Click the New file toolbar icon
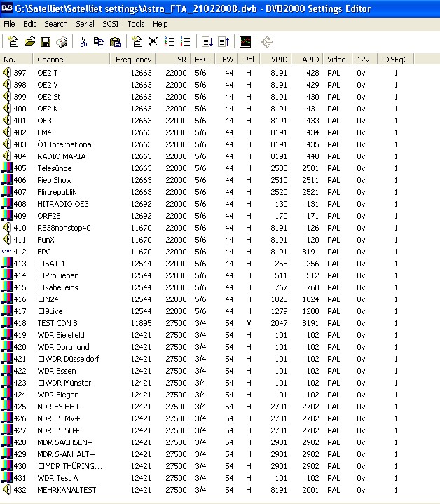Image resolution: width=440 pixels, height=504 pixels. tap(13, 42)
